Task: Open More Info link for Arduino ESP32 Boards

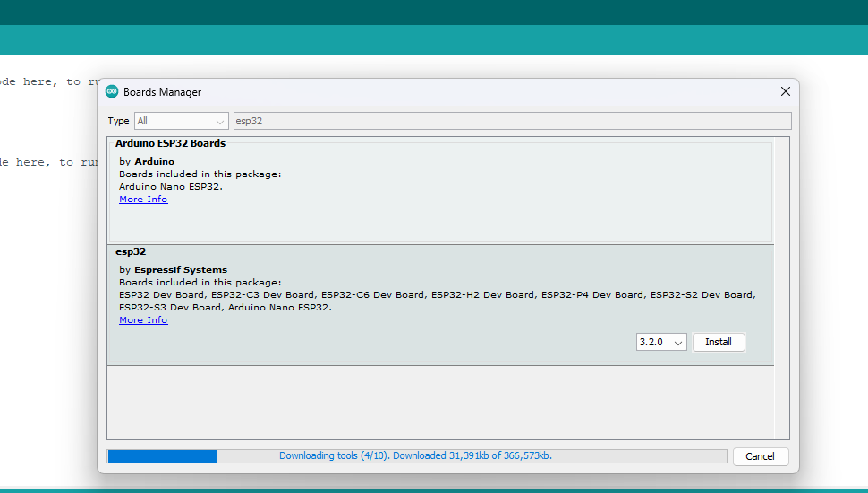Action: coord(143,200)
